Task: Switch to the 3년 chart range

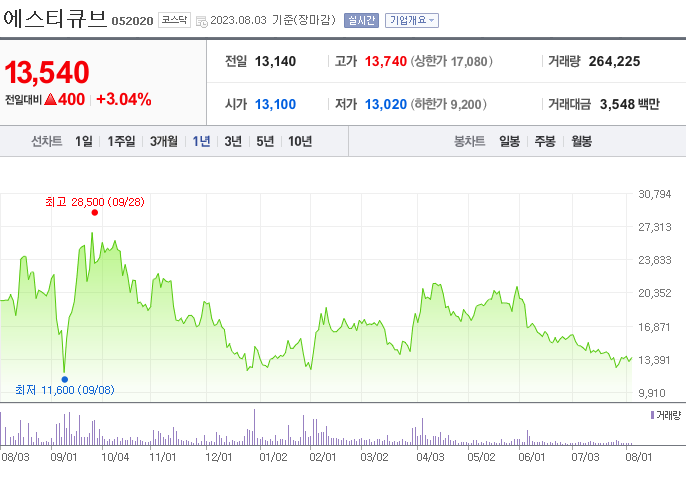Action: tap(233, 141)
